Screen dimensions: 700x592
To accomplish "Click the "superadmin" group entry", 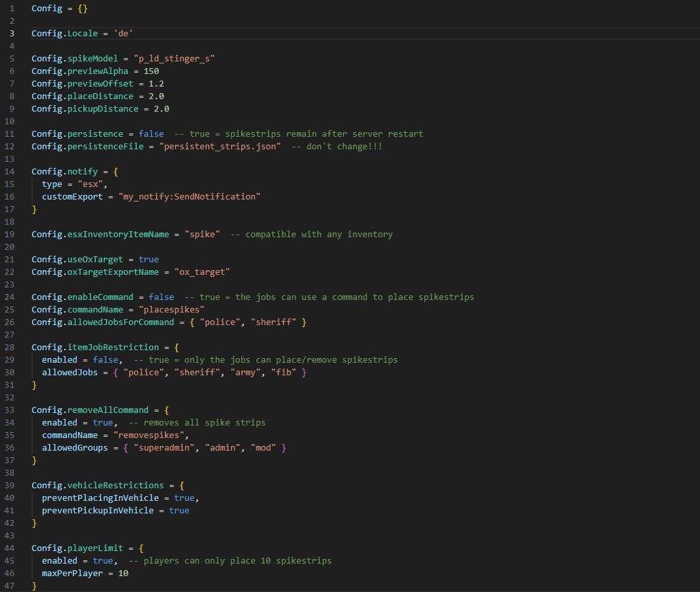I will pyautogui.click(x=164, y=448).
